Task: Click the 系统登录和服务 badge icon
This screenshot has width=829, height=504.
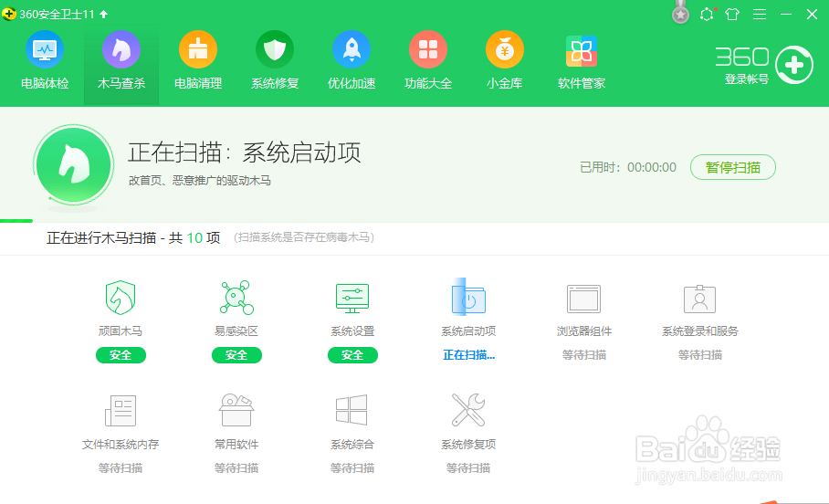Action: (699, 299)
